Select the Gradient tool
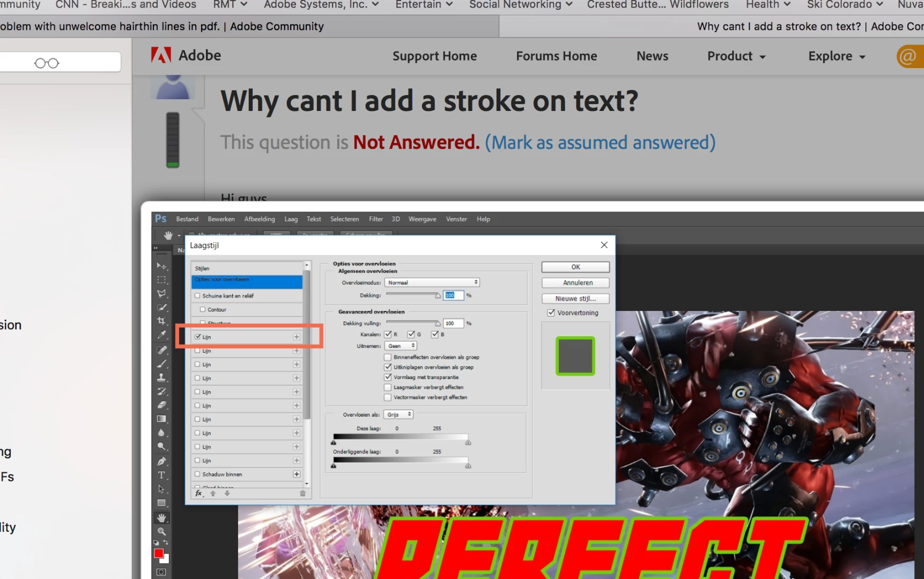 pos(161,419)
